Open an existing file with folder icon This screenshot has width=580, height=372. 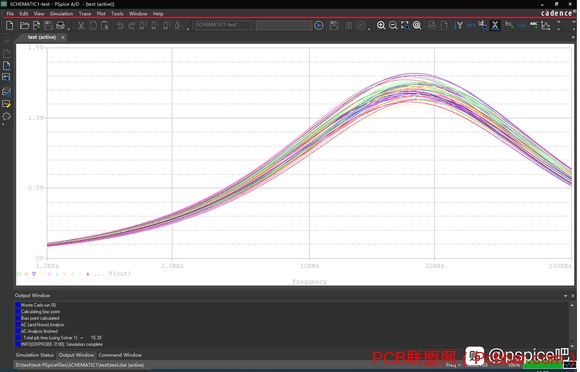(x=24, y=26)
